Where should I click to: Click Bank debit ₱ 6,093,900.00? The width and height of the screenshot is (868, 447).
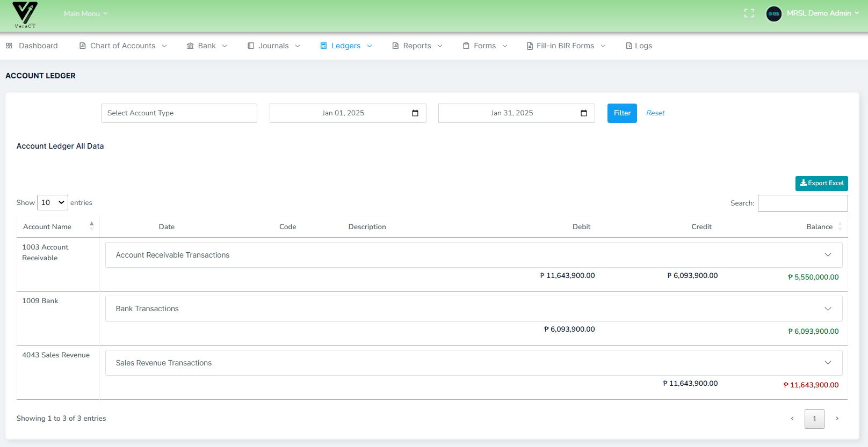tap(569, 329)
